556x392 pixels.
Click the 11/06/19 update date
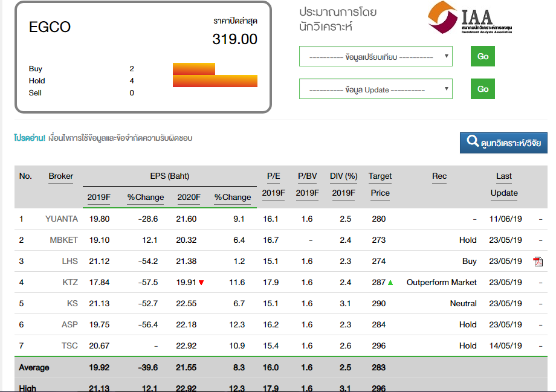[x=505, y=219]
